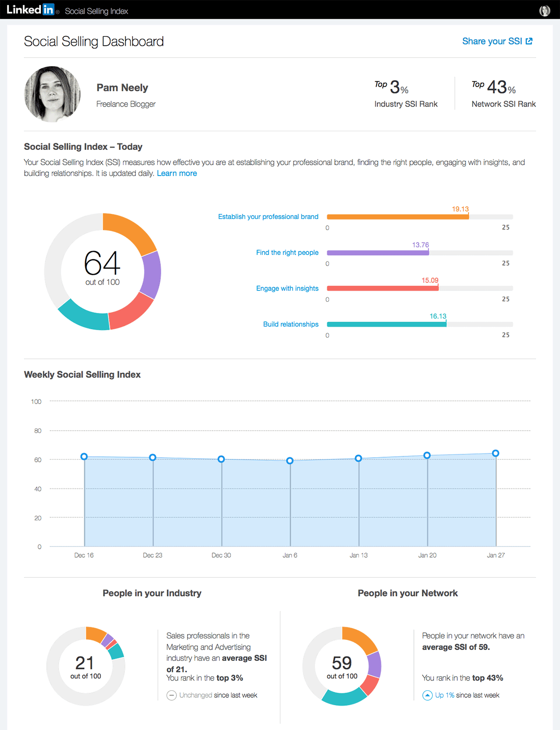Click the Unchanged since last week text

[218, 695]
